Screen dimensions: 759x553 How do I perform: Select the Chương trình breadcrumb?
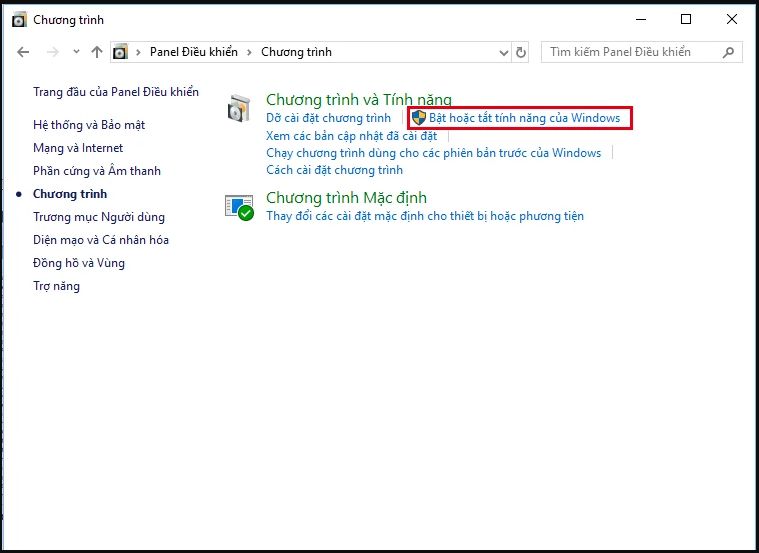pos(296,52)
